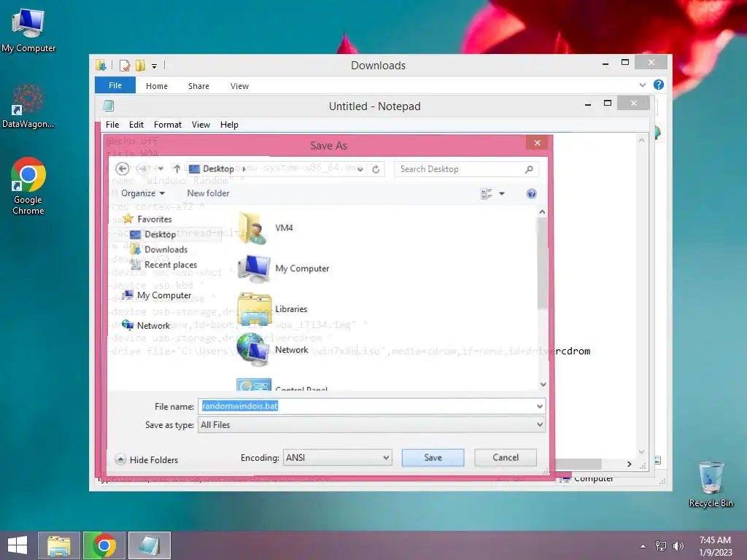Open the Organize dropdown menu

(143, 193)
